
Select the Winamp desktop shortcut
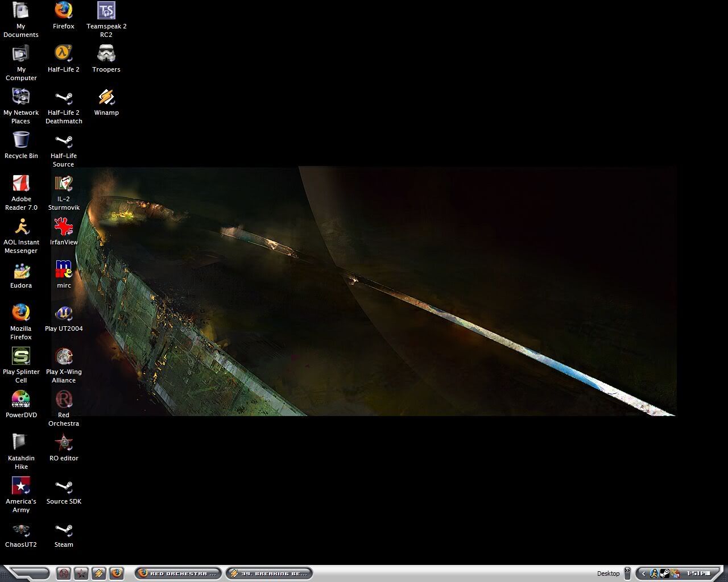[x=106, y=102]
